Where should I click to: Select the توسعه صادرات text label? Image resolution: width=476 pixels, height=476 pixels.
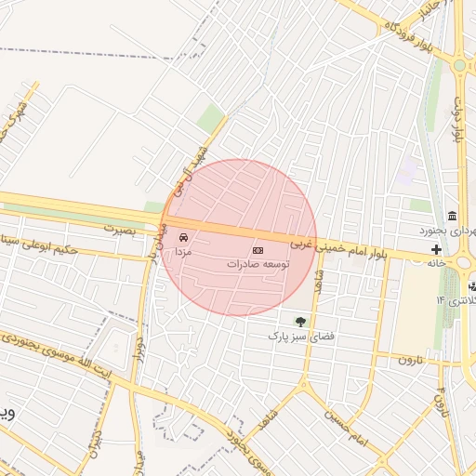coord(258,264)
